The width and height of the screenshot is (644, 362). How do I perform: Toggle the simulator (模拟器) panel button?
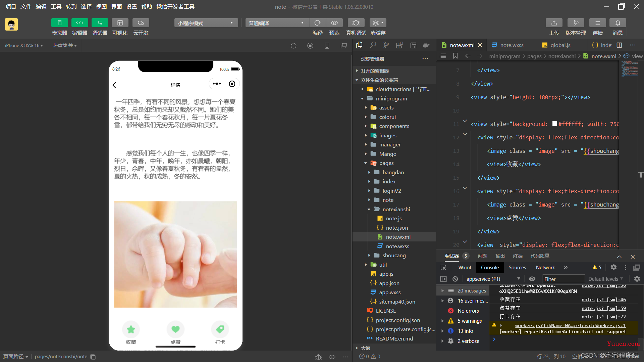59,23
